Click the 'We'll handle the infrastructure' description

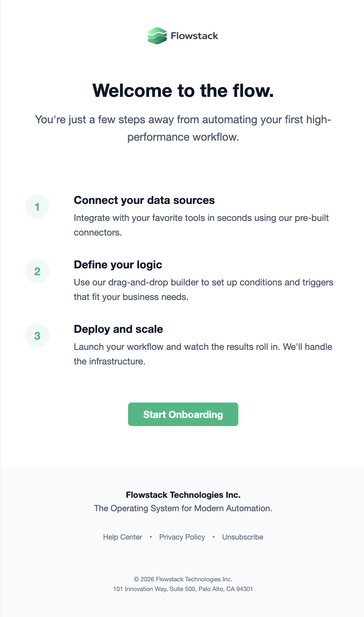click(203, 354)
